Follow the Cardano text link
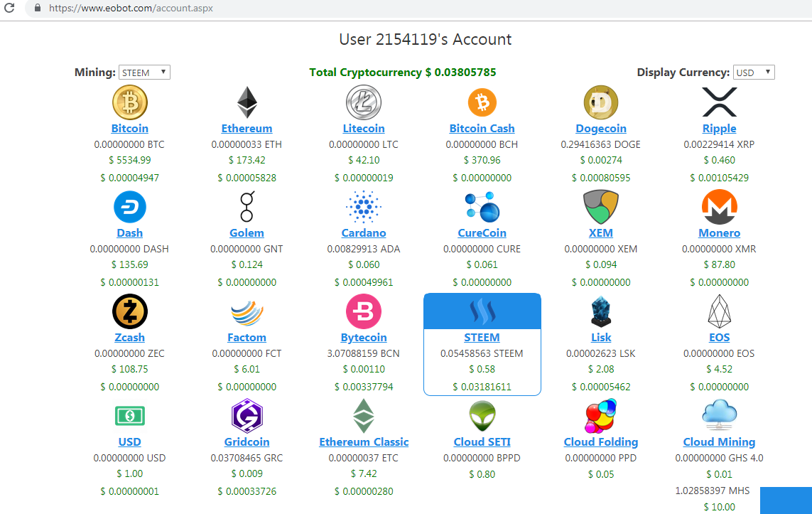 coord(364,233)
